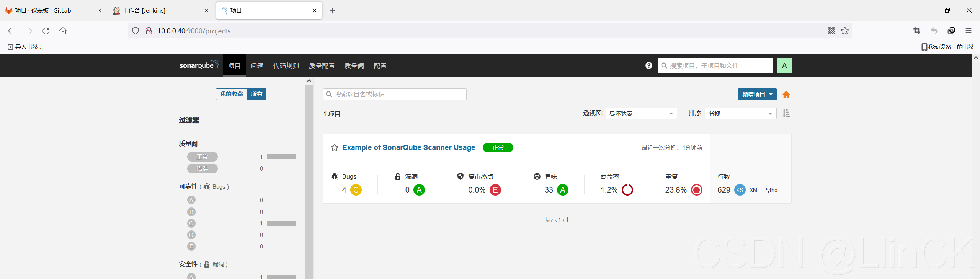The height and width of the screenshot is (279, 980).
Task: Reload the current page
Action: tap(46, 31)
